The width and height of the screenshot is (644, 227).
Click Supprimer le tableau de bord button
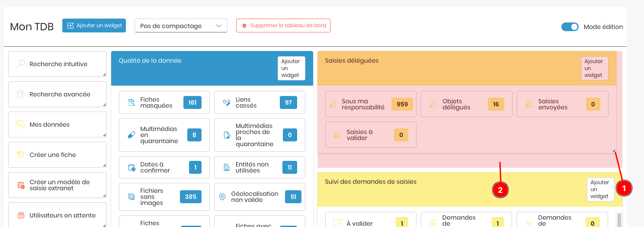[x=283, y=26]
